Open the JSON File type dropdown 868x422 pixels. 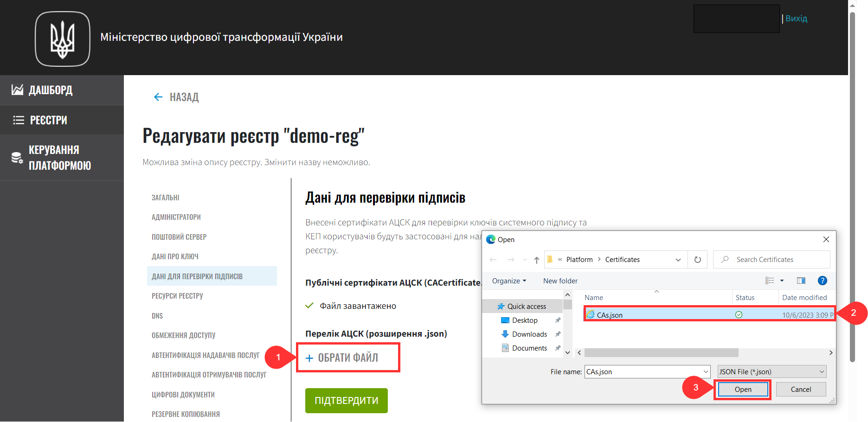(x=772, y=372)
